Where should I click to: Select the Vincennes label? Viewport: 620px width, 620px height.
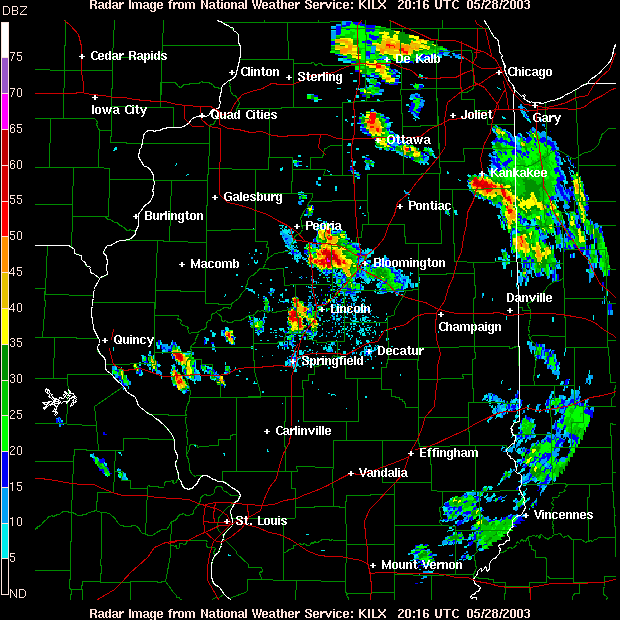pyautogui.click(x=563, y=515)
